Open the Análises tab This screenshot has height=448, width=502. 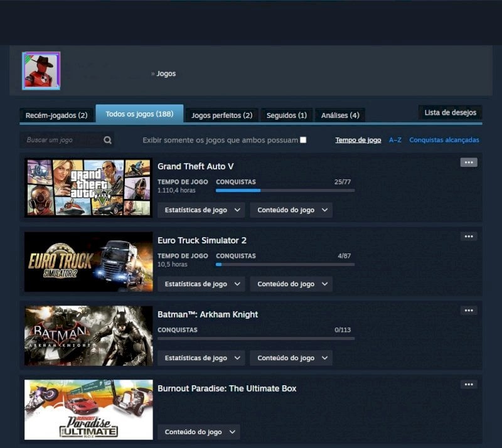[x=340, y=115]
